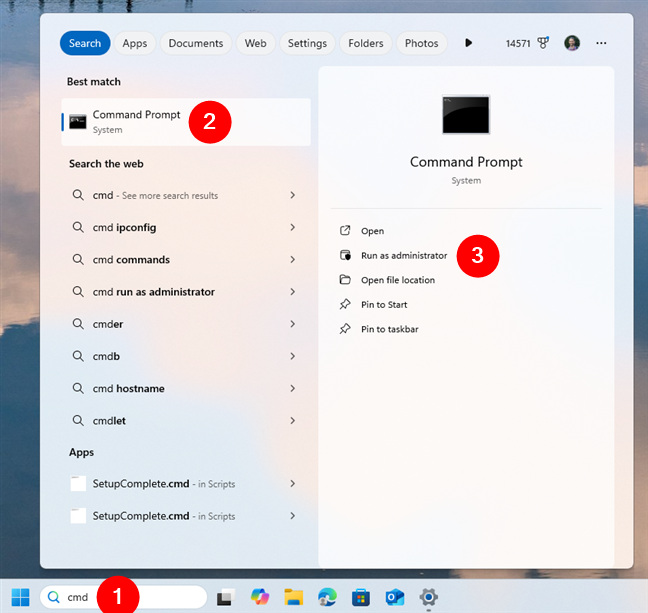Expand the cmdb suggestion chevron
Viewport: 648px width, 613px height.
point(293,356)
